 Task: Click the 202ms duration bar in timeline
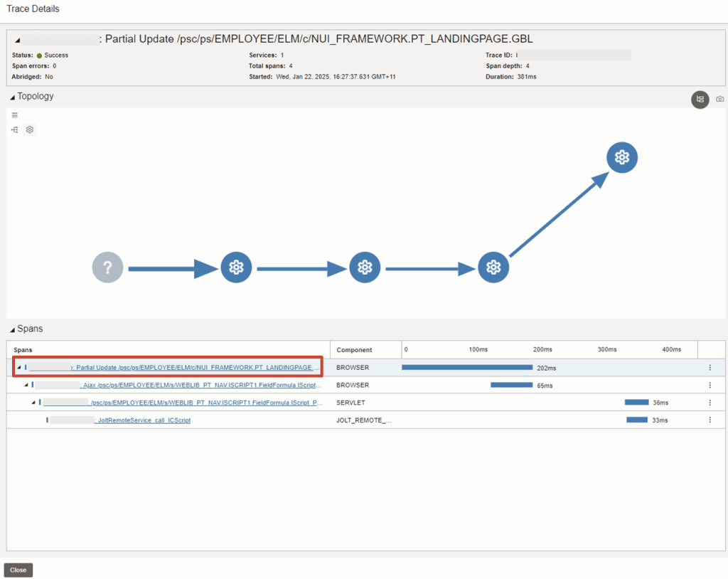(466, 368)
